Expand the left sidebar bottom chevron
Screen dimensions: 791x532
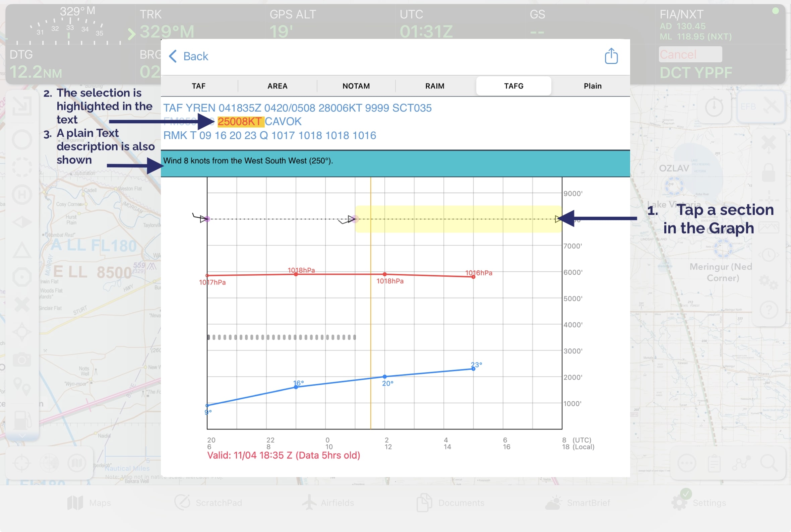[22, 436]
